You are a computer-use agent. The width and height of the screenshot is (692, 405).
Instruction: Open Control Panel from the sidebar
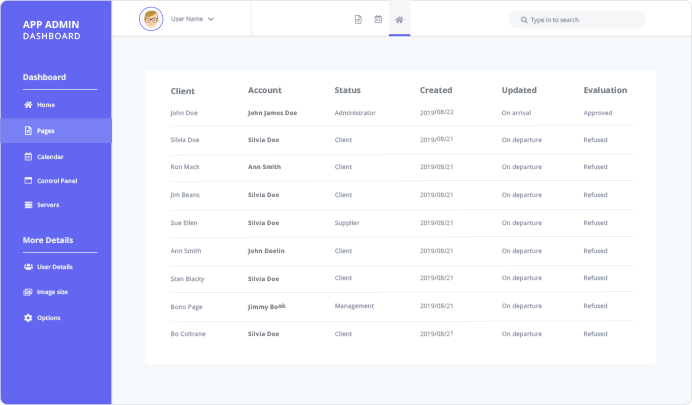tap(56, 181)
